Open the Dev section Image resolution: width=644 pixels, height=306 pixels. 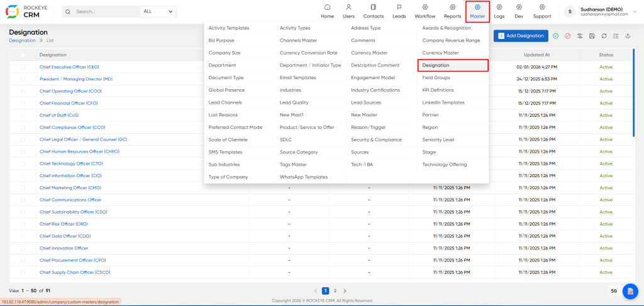(x=519, y=11)
